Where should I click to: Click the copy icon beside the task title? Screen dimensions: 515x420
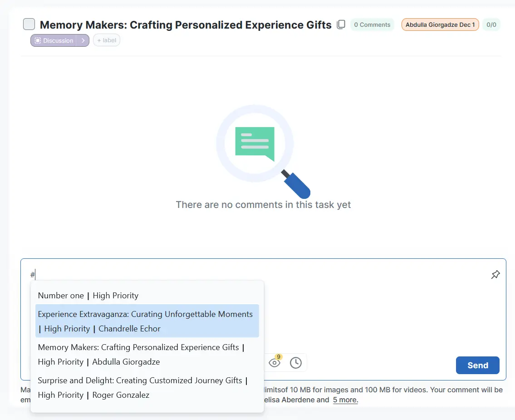[x=341, y=25]
